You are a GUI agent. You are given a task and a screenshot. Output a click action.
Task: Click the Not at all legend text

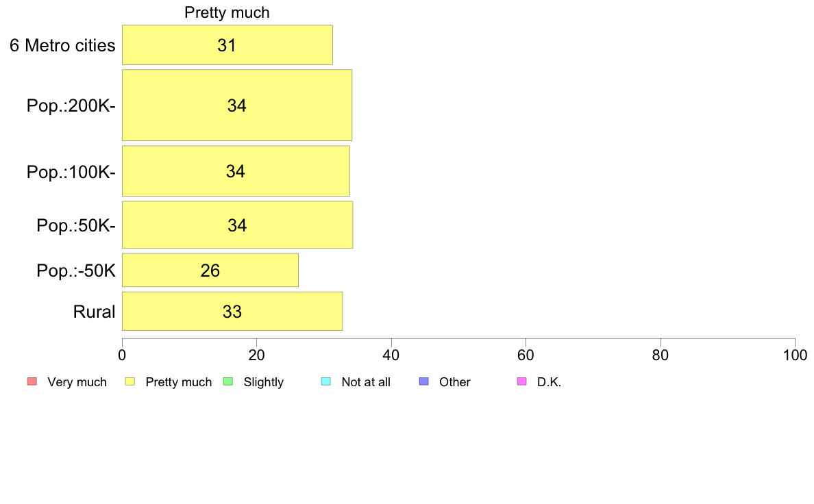tap(365, 382)
